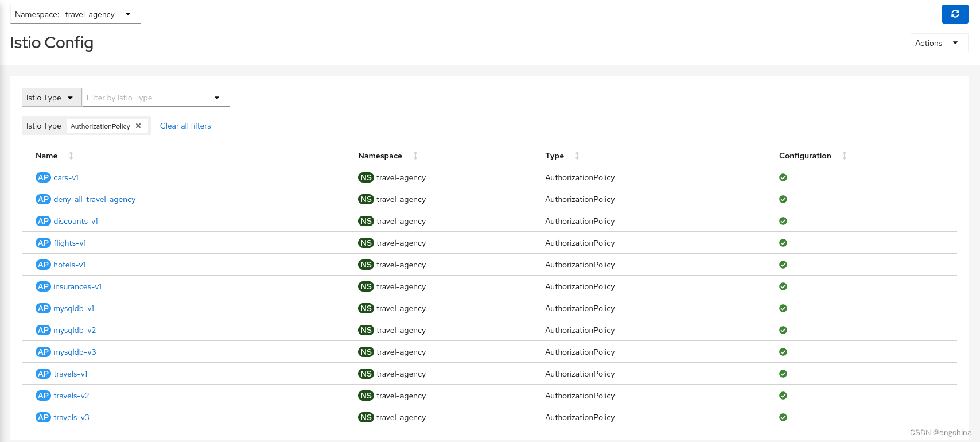Click AuthorizationPolicy type in mysqldb-v1 row
This screenshot has width=980, height=442.
(580, 308)
